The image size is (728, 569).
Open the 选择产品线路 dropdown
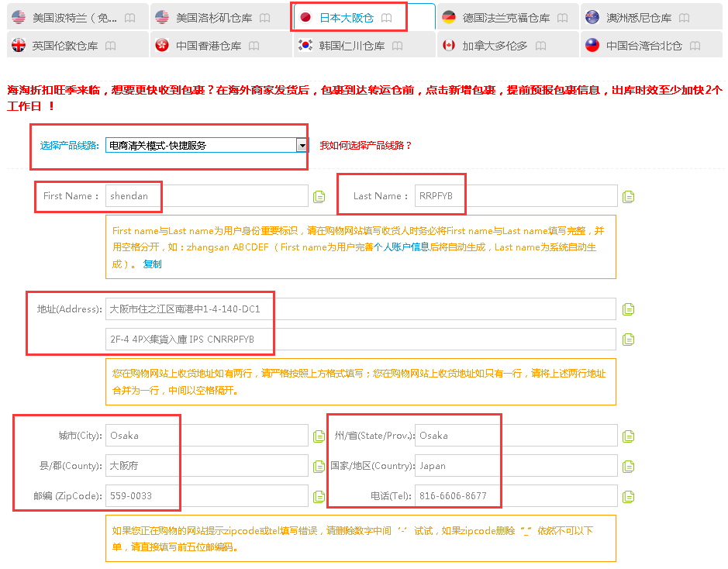point(302,145)
